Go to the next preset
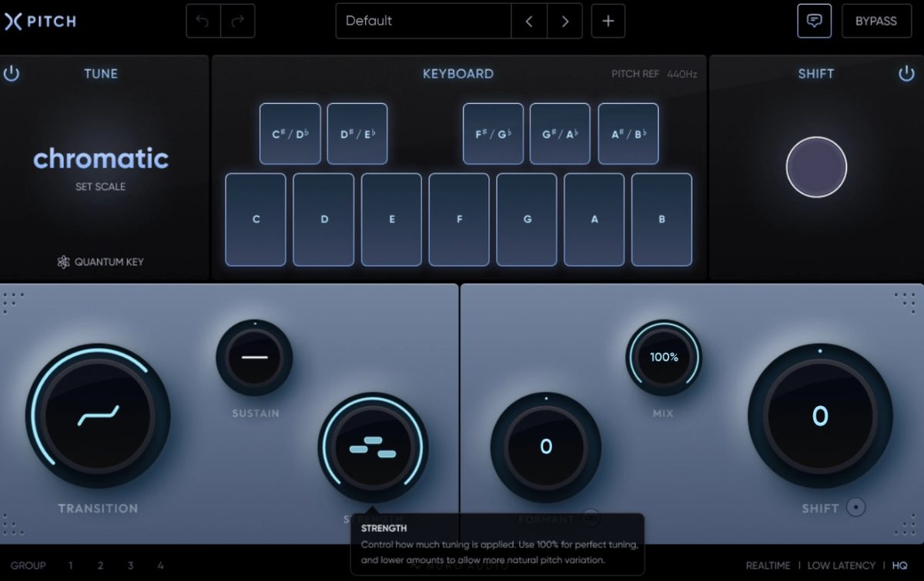The image size is (924, 581). click(565, 21)
